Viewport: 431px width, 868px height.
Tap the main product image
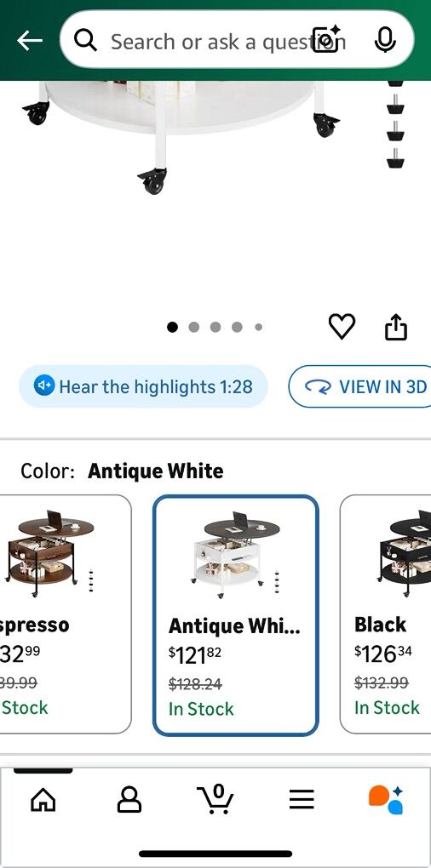(x=215, y=188)
